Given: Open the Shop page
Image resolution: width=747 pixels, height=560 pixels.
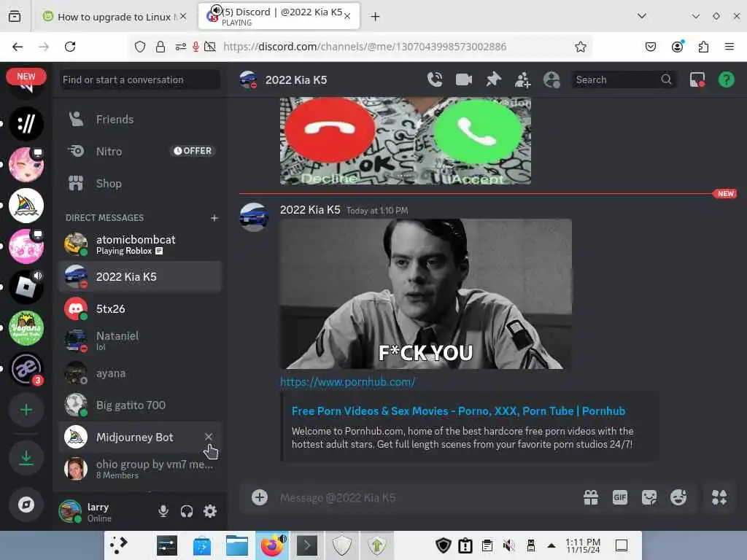Looking at the screenshot, I should [x=140, y=183].
